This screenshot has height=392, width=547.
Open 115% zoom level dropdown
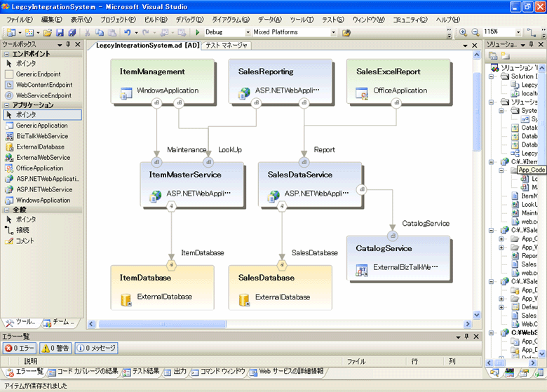518,32
